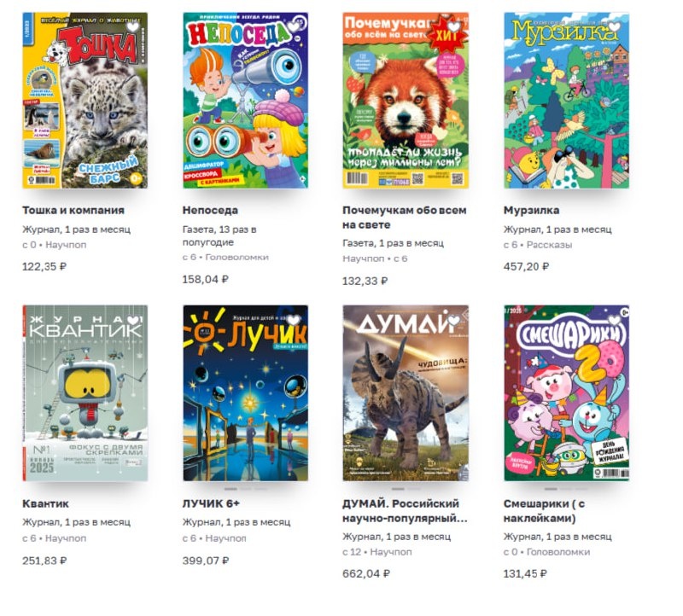Toggle heart icon on Лучик cover

tap(294, 321)
